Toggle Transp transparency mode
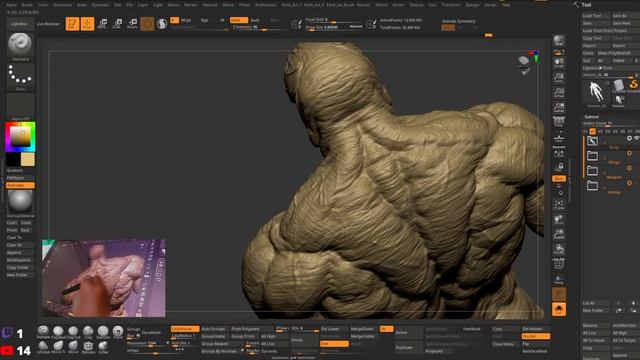The width and height of the screenshot is (640, 360). click(x=559, y=279)
